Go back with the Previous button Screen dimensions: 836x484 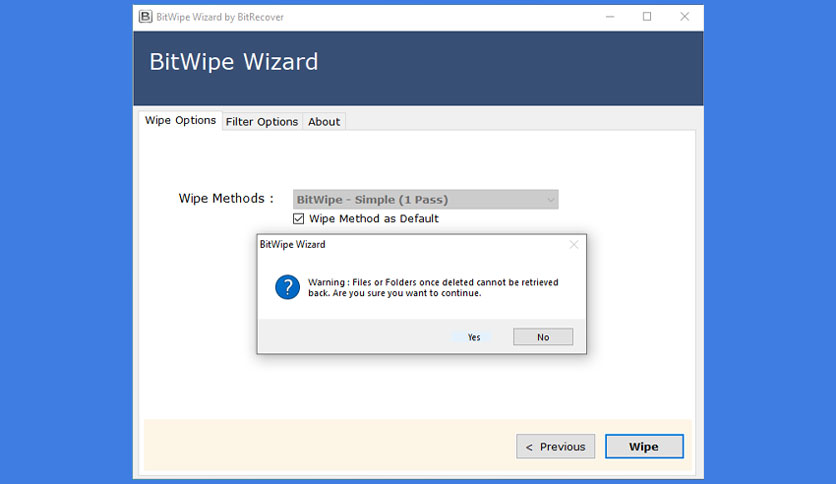[x=556, y=447]
